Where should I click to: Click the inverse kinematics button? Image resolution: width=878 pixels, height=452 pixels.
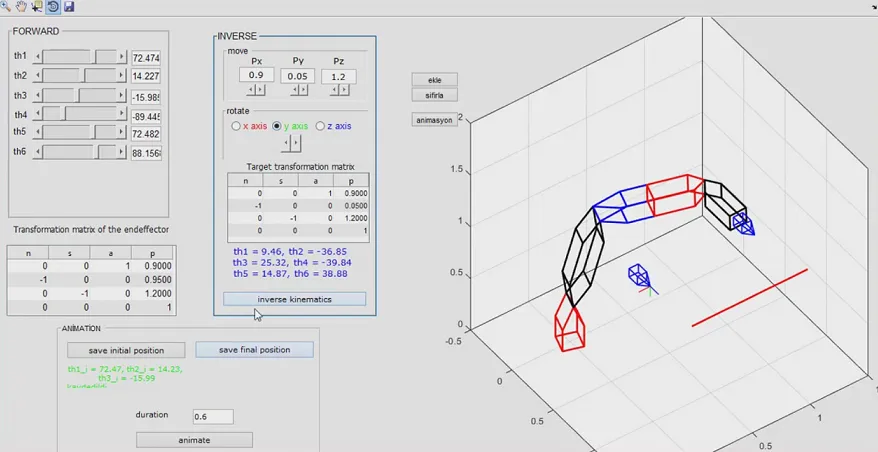295,299
